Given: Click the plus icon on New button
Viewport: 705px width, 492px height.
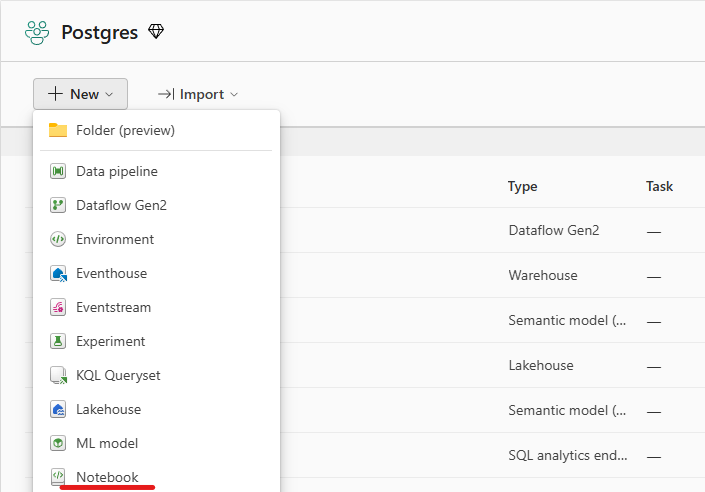Looking at the screenshot, I should pyautogui.click(x=55, y=94).
